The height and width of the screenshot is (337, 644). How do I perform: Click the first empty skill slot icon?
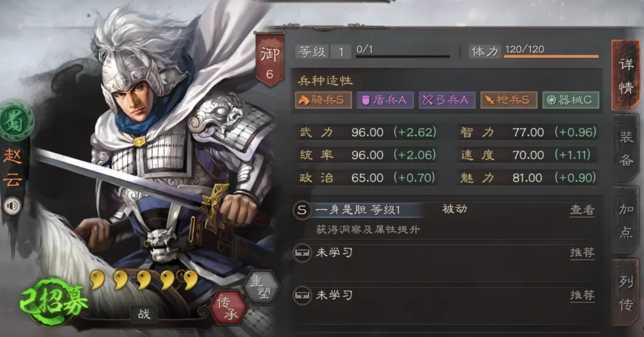pos(302,253)
